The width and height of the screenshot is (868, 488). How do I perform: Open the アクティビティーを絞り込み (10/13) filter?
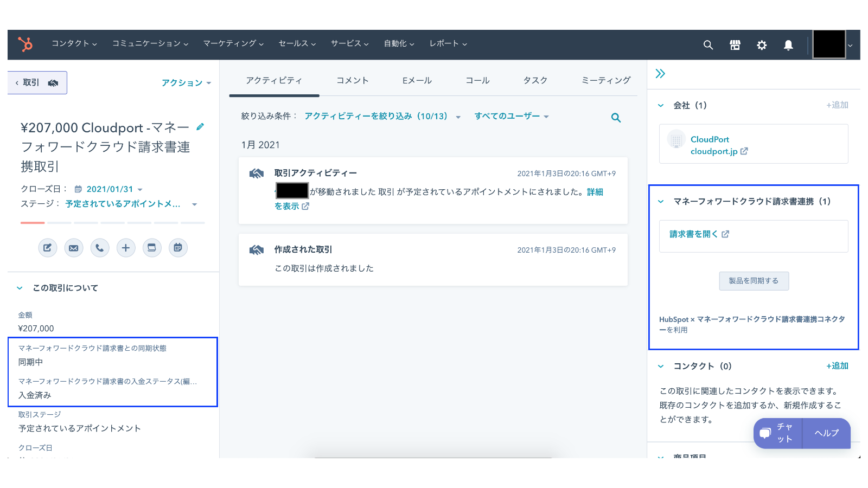point(382,116)
